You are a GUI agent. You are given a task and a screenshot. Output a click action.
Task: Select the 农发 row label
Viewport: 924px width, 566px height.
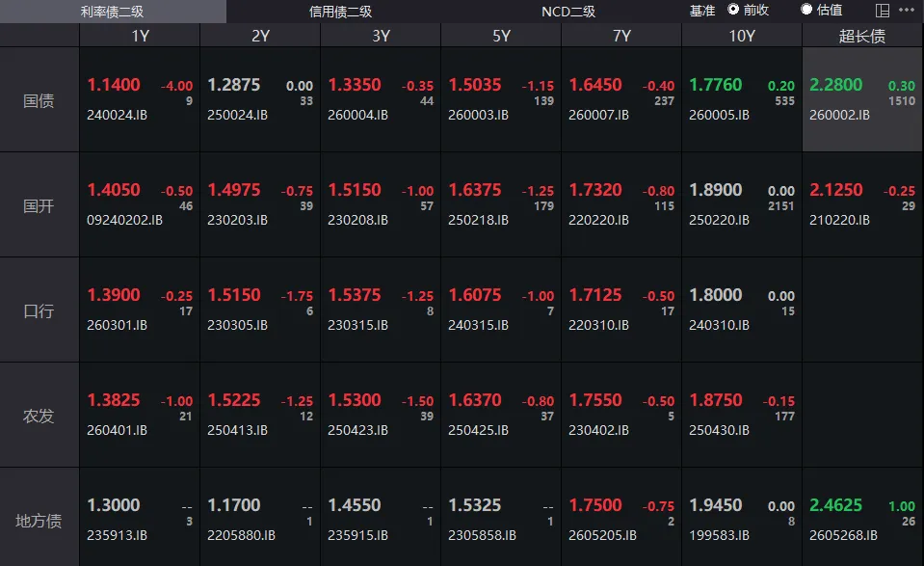click(39, 416)
